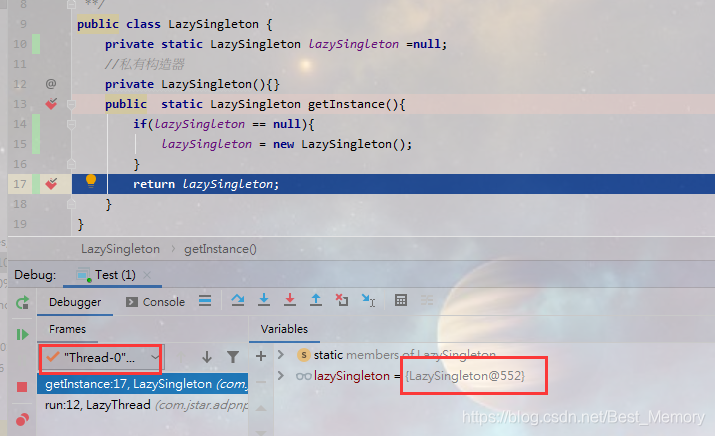Close the Test (1) debug tab

(x=147, y=275)
